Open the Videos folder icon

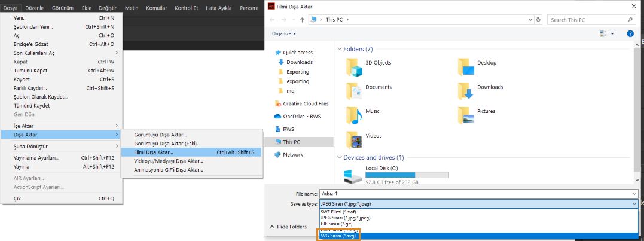(353, 140)
